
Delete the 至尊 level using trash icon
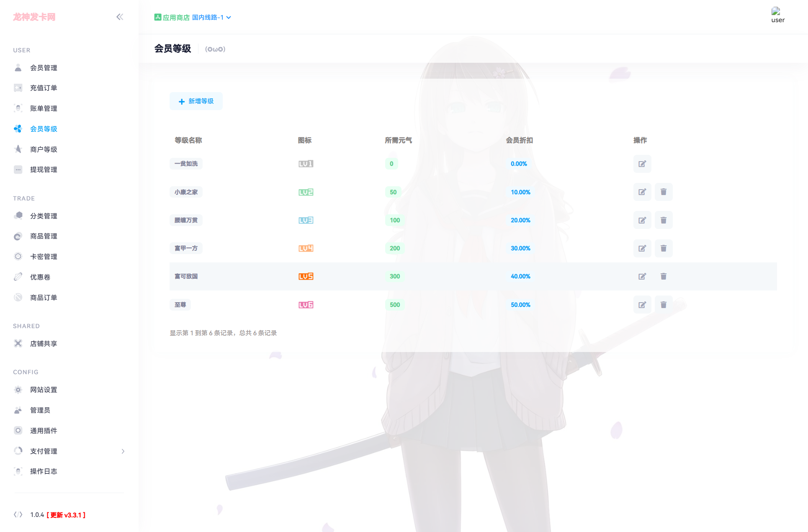click(664, 304)
